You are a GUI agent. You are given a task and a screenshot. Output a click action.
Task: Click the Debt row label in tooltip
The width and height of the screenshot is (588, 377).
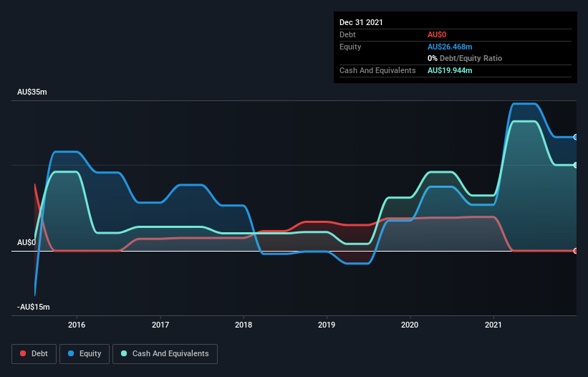347,34
